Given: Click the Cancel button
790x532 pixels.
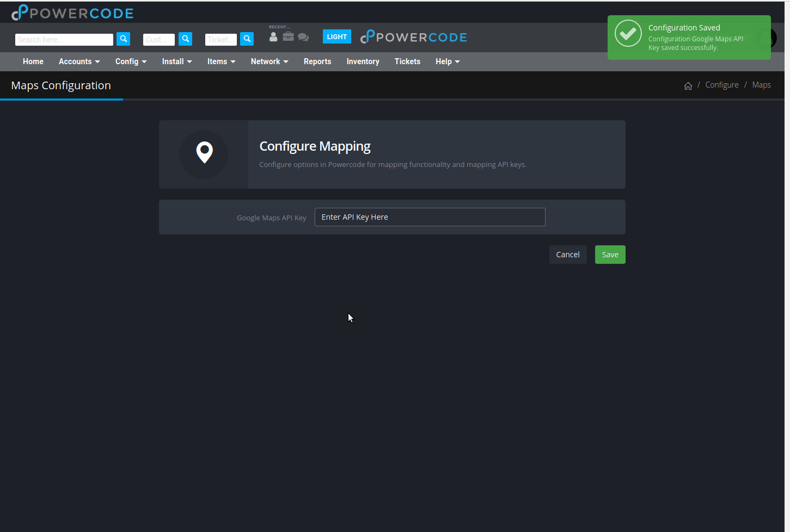Looking at the screenshot, I should [x=568, y=255].
